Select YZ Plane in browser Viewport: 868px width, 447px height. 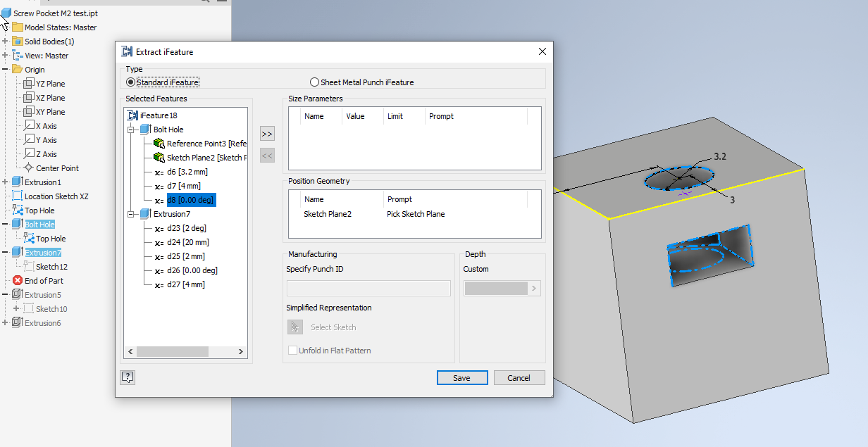tap(51, 84)
